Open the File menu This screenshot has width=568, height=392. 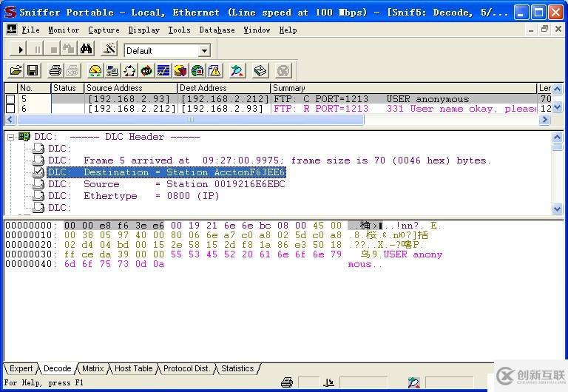[x=30, y=30]
